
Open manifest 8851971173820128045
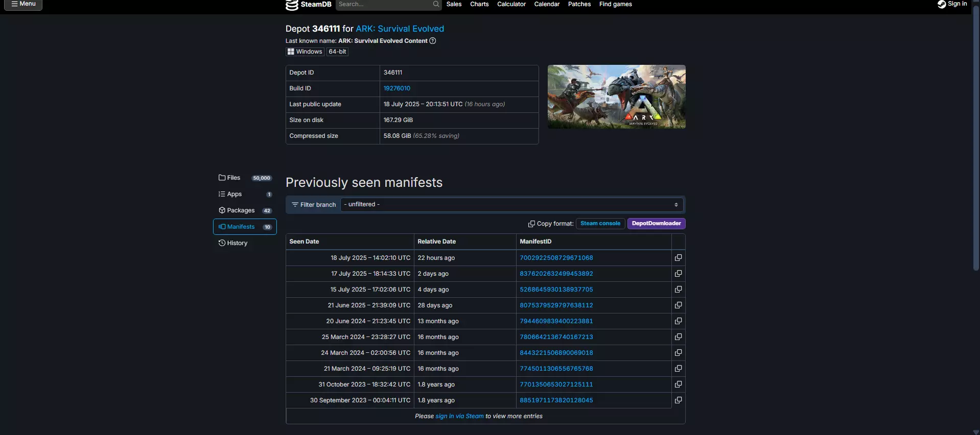click(x=556, y=400)
